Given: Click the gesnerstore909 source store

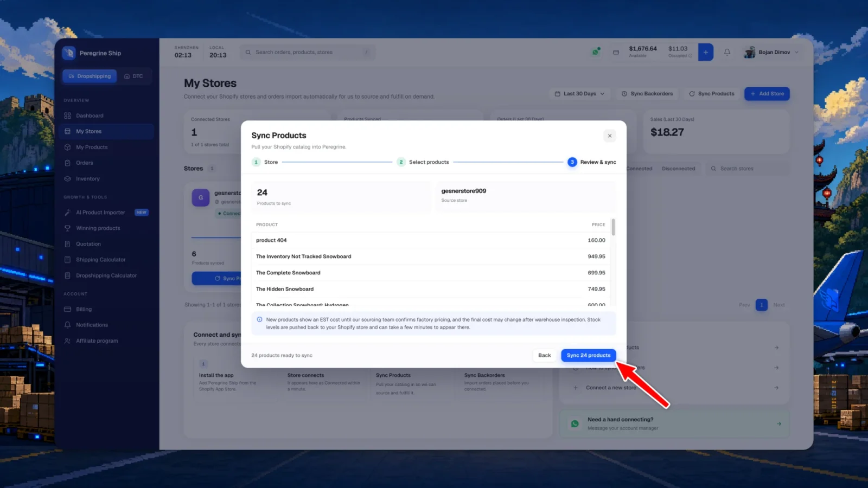Looking at the screenshot, I should (464, 191).
